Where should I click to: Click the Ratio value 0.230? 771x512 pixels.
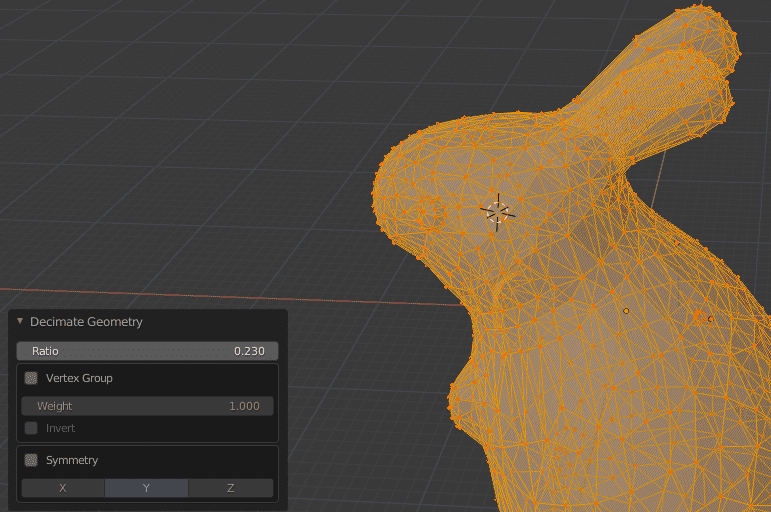[249, 351]
